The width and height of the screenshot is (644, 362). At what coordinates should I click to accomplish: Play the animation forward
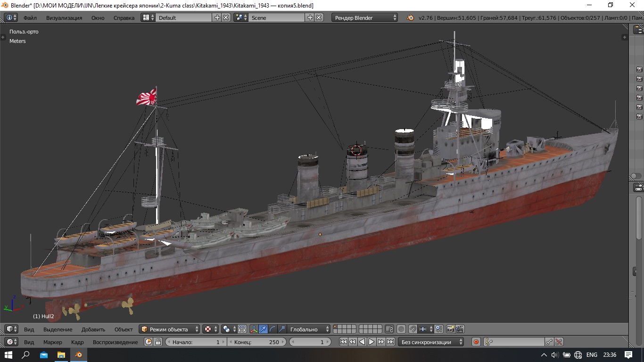click(372, 342)
